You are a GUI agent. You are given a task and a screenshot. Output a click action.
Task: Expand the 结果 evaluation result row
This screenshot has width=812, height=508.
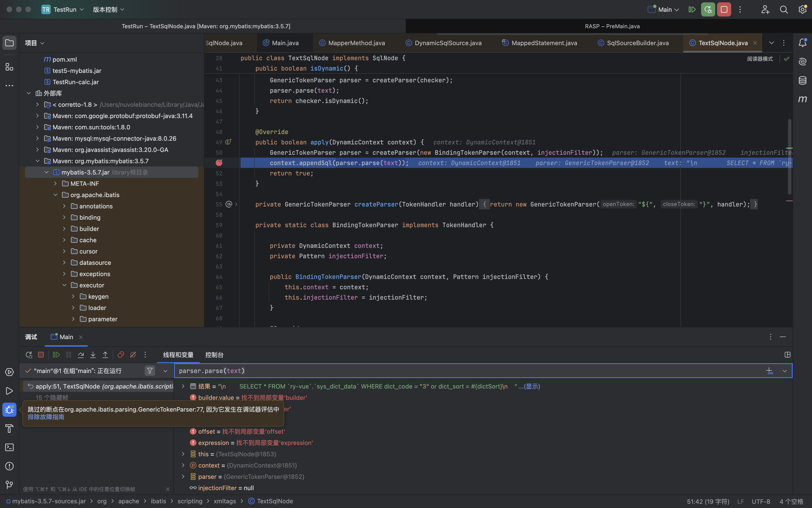pos(183,386)
